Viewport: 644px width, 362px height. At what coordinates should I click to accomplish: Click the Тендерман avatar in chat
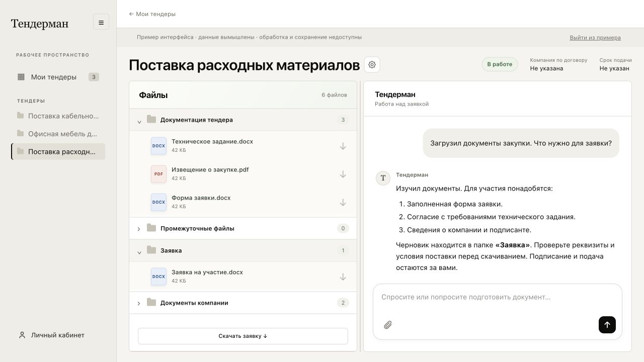tap(383, 178)
